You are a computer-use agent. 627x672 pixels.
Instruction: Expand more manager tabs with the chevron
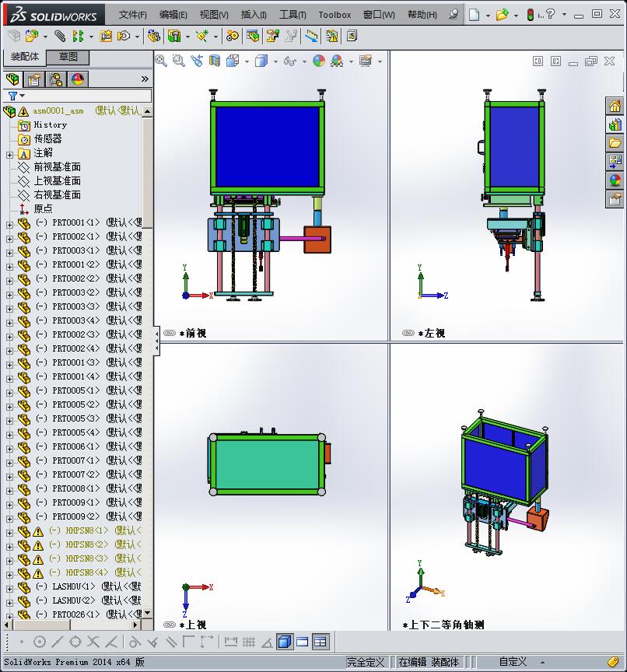pyautogui.click(x=145, y=79)
